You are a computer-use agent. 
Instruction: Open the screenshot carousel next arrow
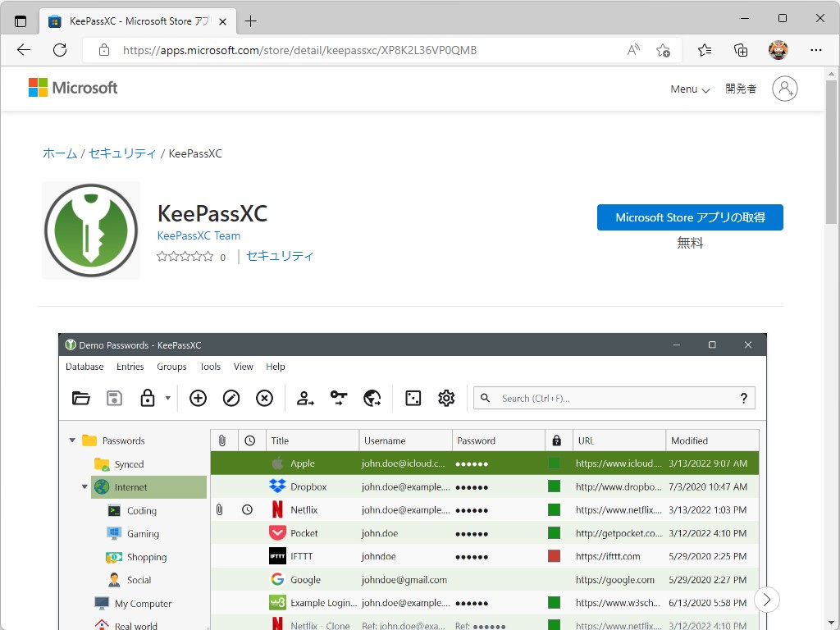[767, 600]
